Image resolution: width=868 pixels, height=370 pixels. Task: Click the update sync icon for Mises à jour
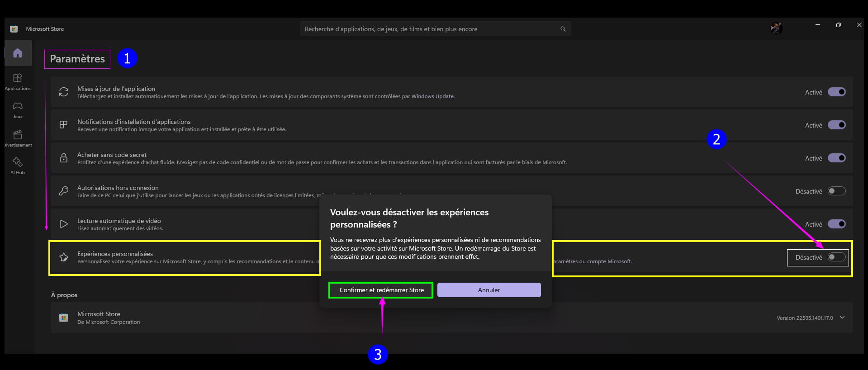(64, 92)
